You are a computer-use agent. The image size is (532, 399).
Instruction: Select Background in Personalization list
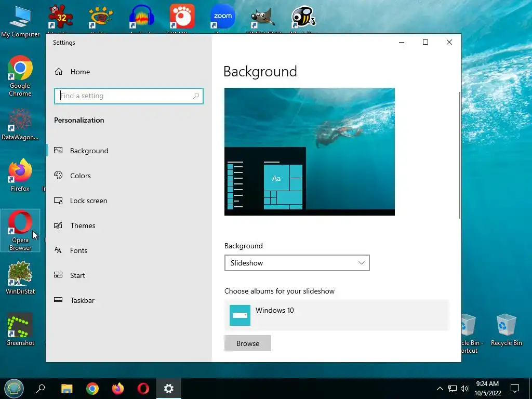click(x=89, y=151)
